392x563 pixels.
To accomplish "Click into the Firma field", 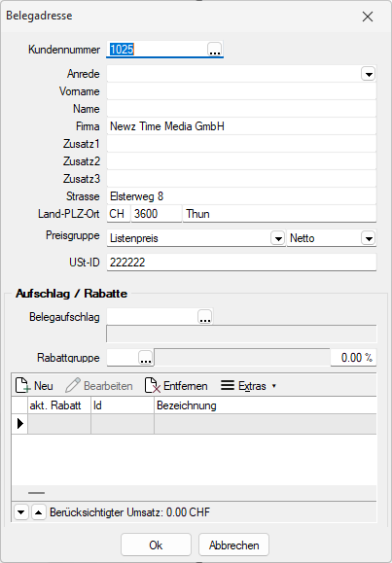I will [x=241, y=126].
